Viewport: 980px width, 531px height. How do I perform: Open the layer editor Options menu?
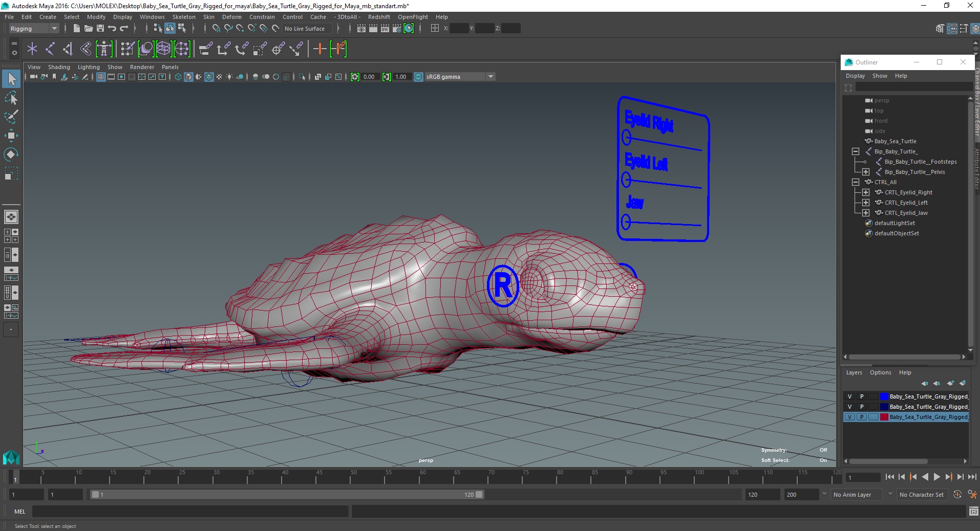[x=880, y=372]
